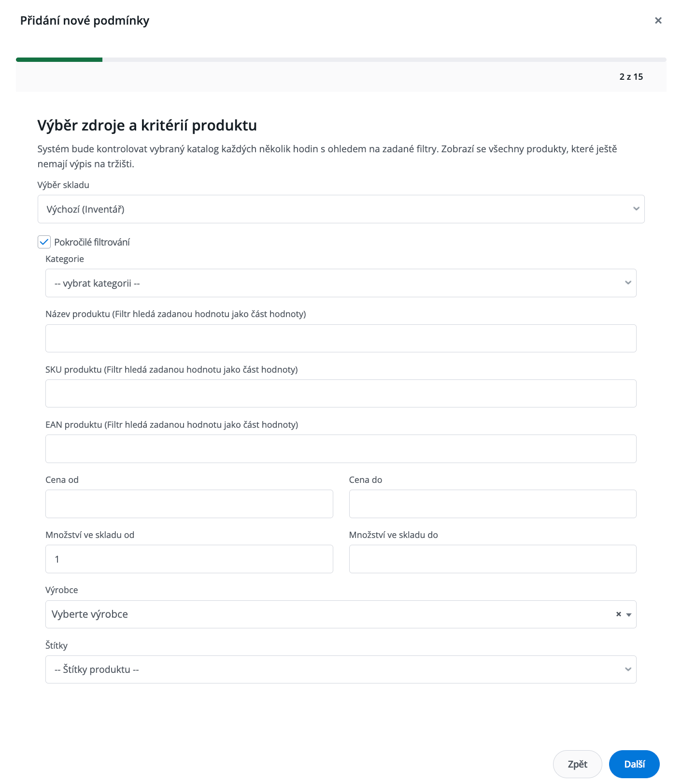Click the Množství ve skladu od field

point(189,559)
